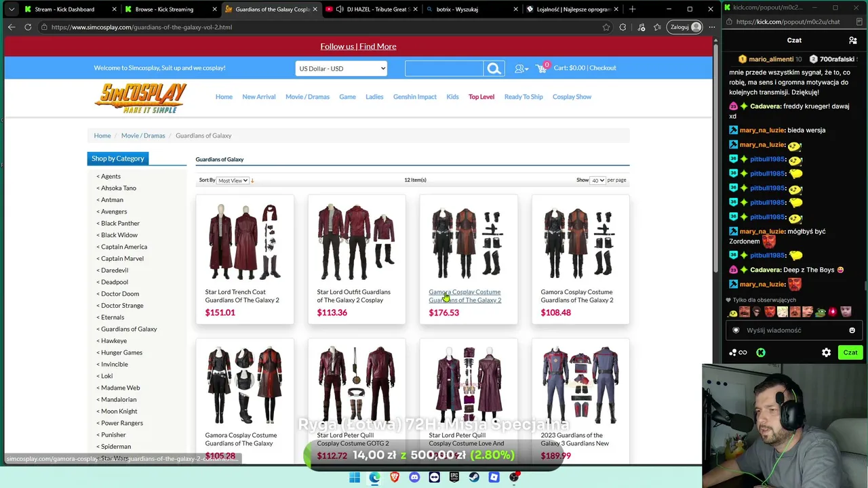Open the chat user list icon
Screen dimensions: 868x488
853,41
